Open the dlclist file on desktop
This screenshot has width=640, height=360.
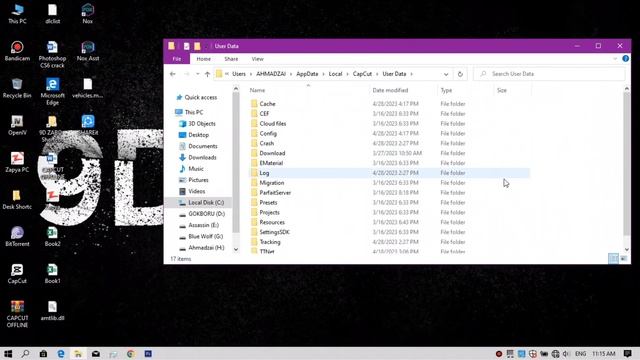click(52, 13)
